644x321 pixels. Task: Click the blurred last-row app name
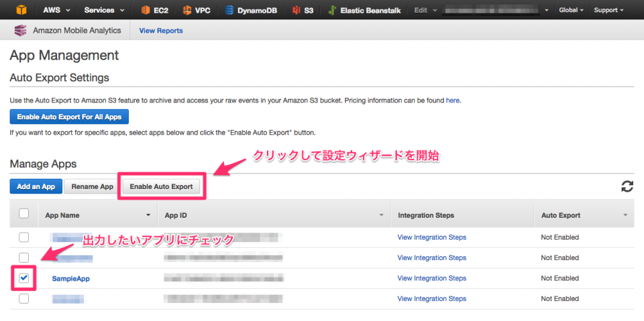coord(68,298)
